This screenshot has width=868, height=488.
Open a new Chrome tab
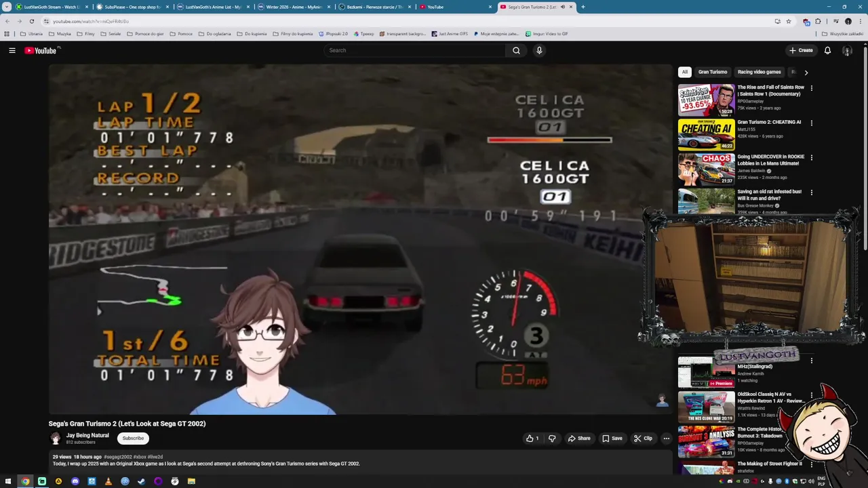point(583,7)
